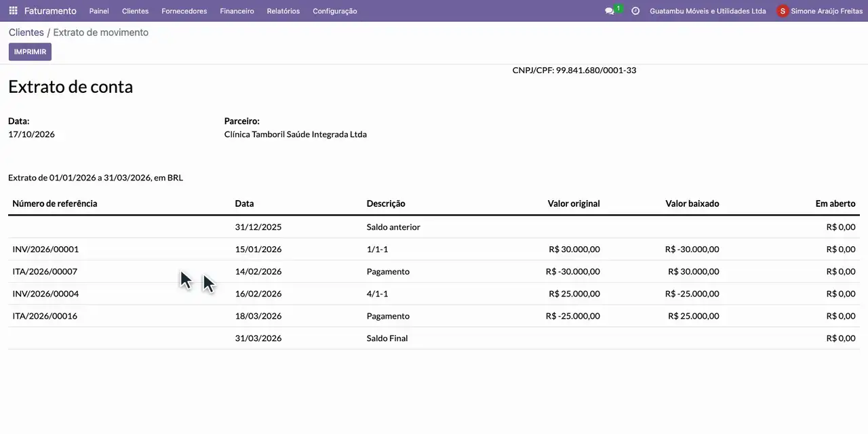This screenshot has height=434, width=868.
Task: Open invoice INV/2026/00004 reference
Action: click(45, 294)
